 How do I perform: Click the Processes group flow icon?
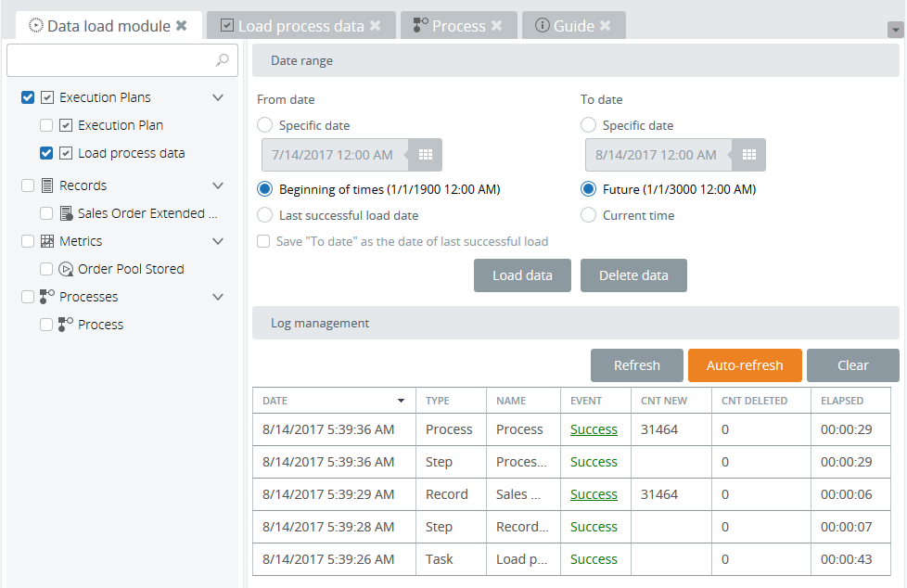(x=47, y=297)
